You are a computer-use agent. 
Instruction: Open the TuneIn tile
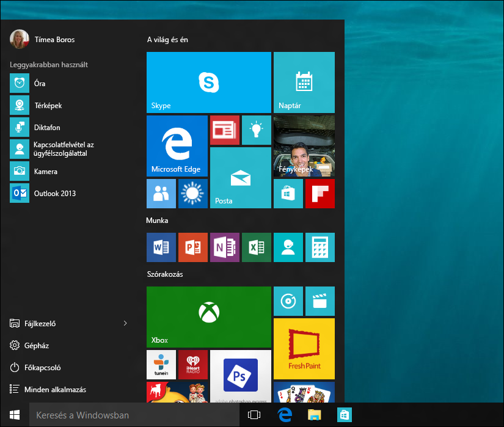[161, 365]
